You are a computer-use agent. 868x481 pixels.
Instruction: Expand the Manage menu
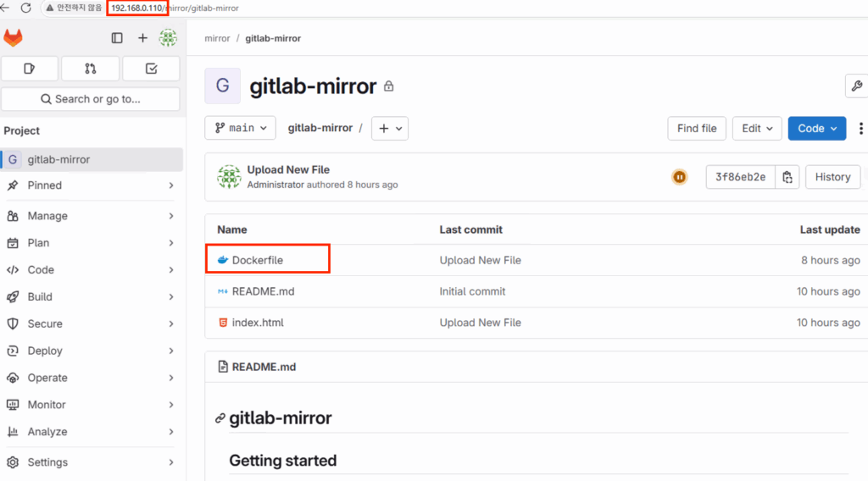92,216
